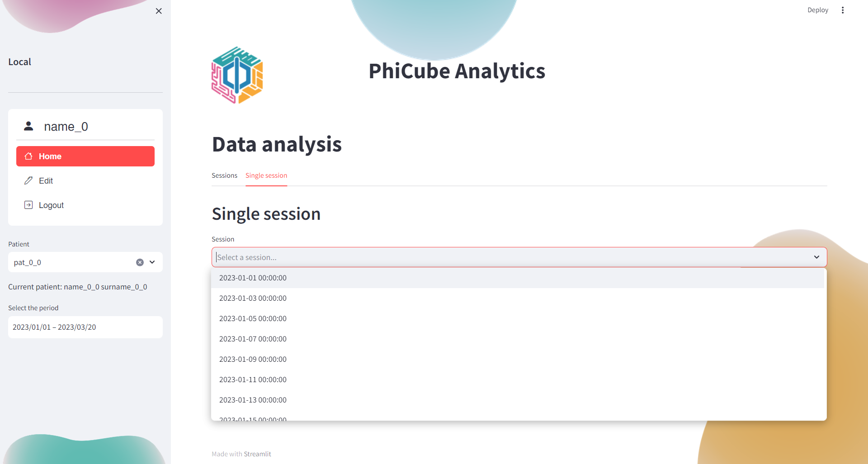Pick the 2023-01-05 00:00:00 session

point(253,318)
